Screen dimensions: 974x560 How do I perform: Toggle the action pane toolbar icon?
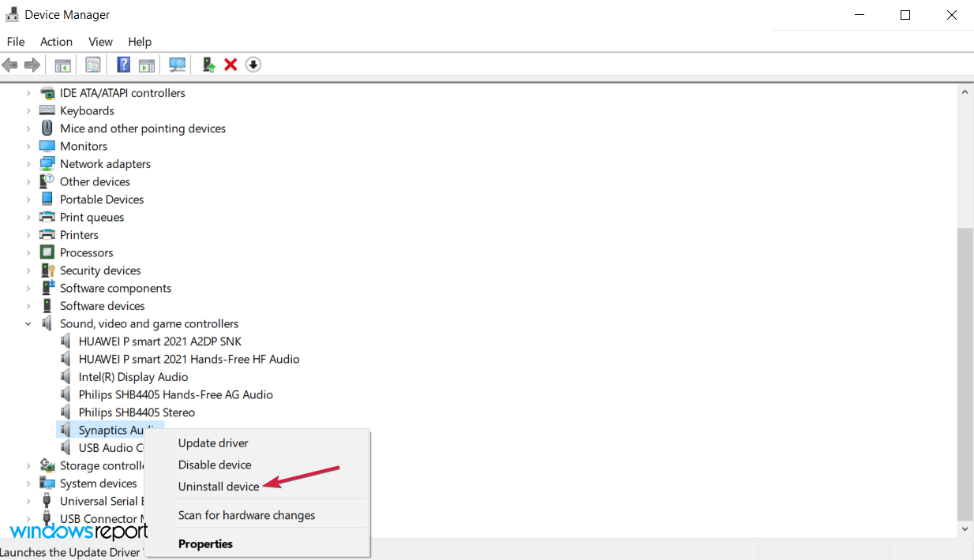click(146, 65)
